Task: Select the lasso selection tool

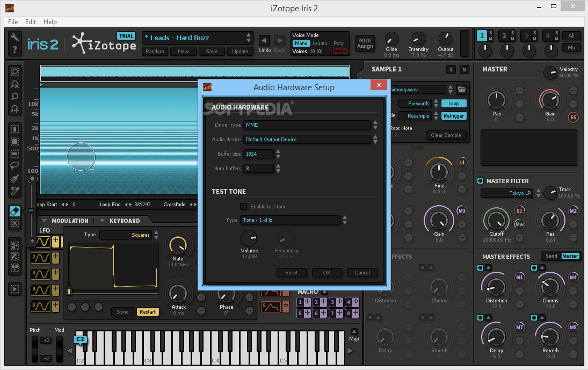Action: tap(14, 165)
